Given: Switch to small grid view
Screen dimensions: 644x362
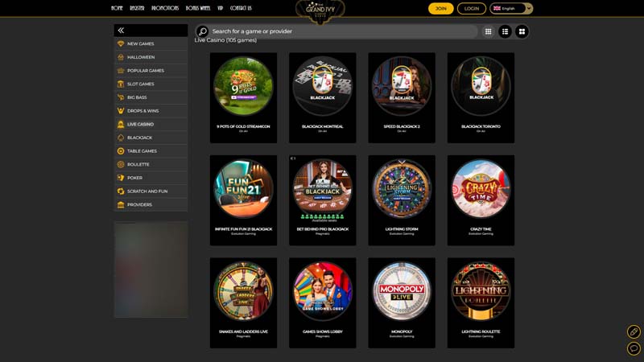Looking at the screenshot, I should 489,31.
